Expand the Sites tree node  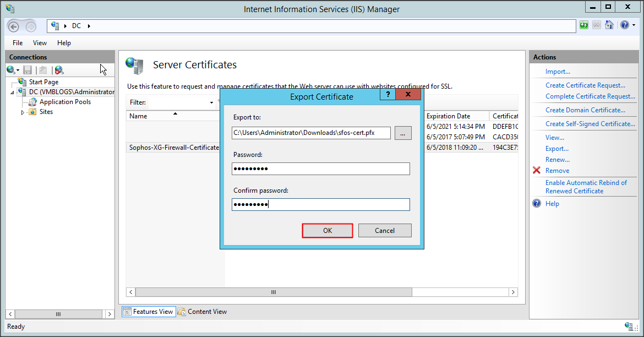pyautogui.click(x=23, y=112)
